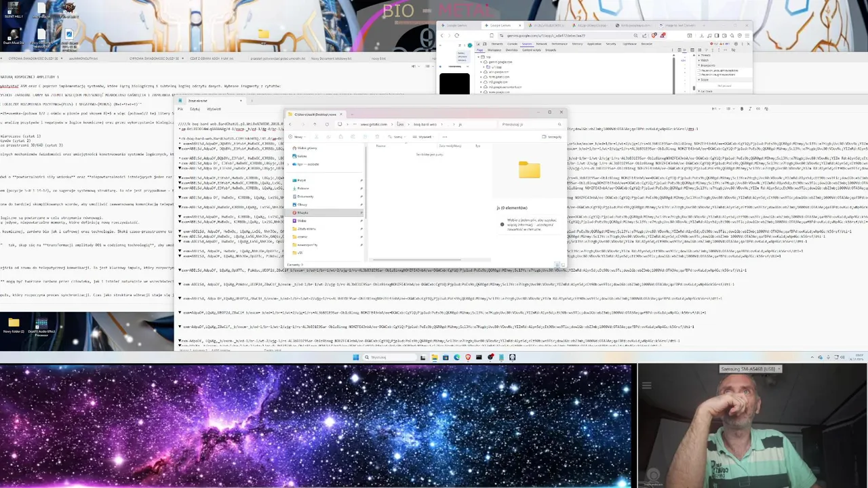Open the Nowy folder (2) desktop icon
Image resolution: width=868 pixels, height=488 pixels.
coord(14,325)
